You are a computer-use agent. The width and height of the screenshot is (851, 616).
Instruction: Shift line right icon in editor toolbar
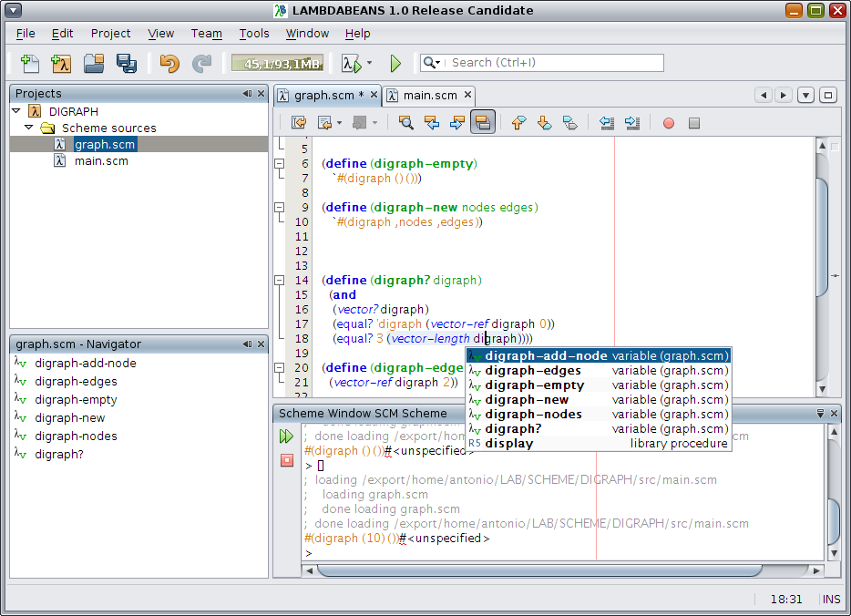632,123
